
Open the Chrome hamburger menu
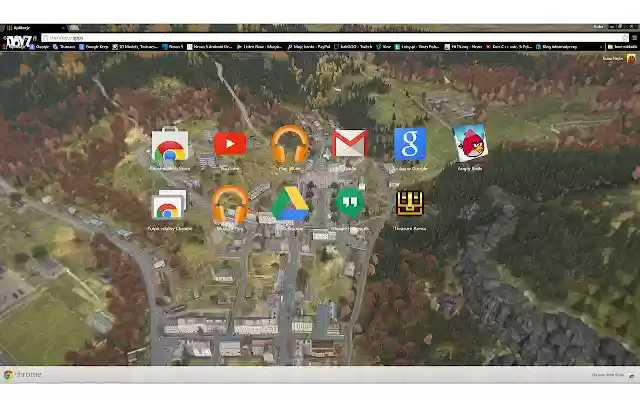click(x=635, y=38)
